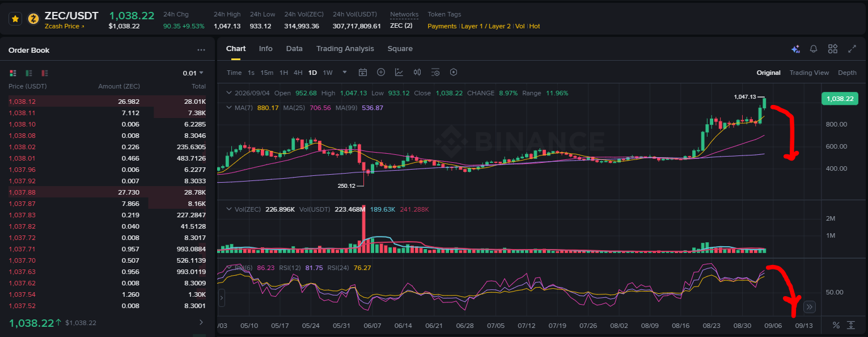Open technical indicators line chart icon

(x=399, y=72)
